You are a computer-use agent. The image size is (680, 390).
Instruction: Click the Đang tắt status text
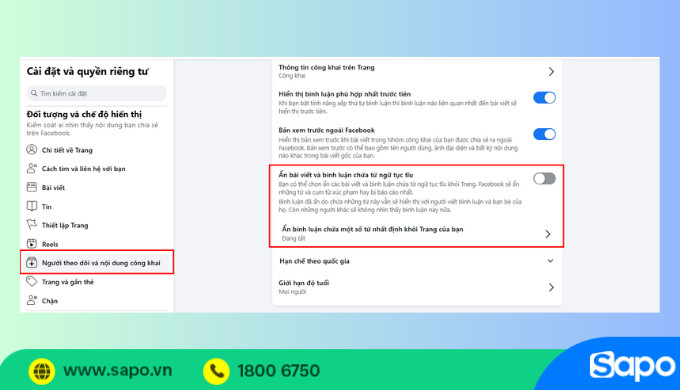294,238
